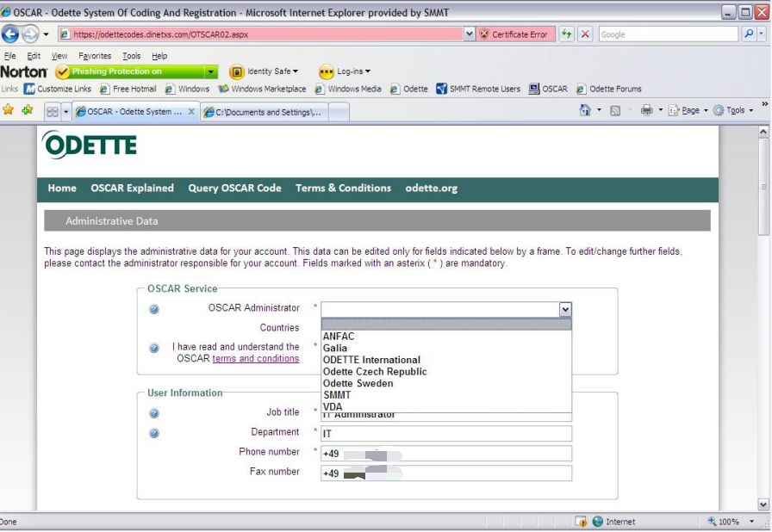This screenshot has width=772, height=532.
Task: Click the browser Back arrow button
Action: click(x=11, y=34)
